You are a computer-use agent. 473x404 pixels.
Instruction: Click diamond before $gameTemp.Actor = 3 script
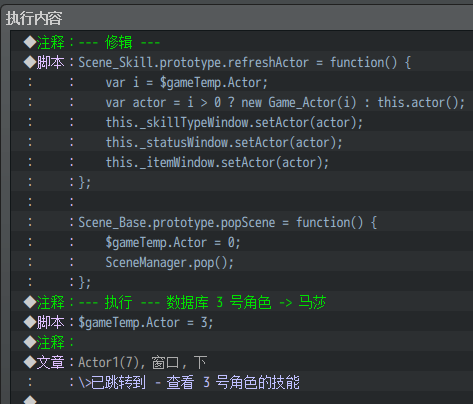(x=30, y=322)
